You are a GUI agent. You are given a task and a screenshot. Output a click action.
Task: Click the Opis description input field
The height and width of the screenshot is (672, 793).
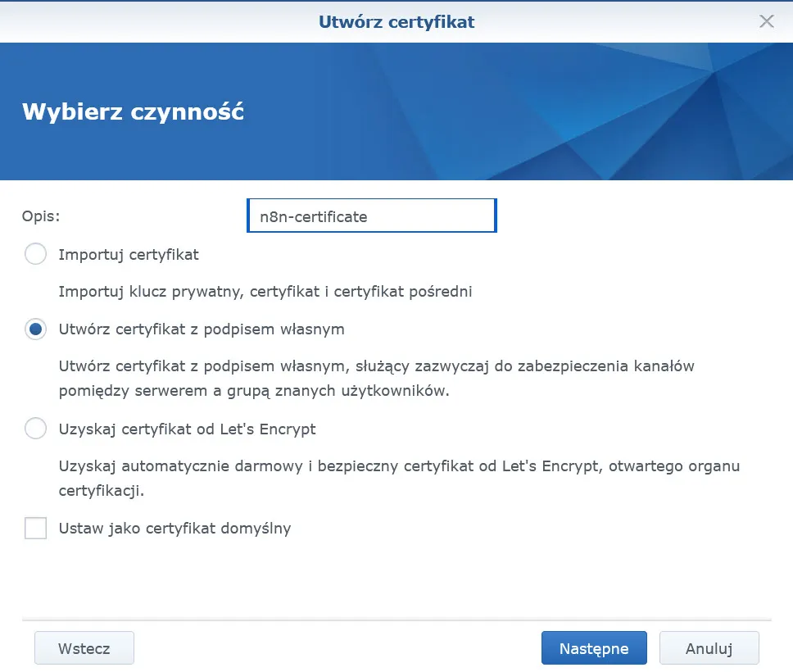tap(372, 216)
